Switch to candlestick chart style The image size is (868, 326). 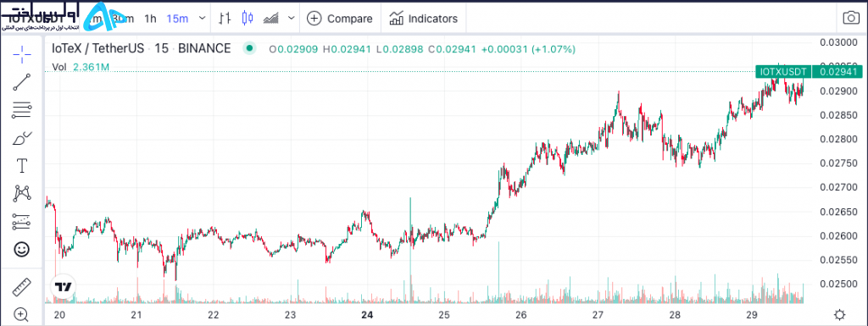pos(248,19)
